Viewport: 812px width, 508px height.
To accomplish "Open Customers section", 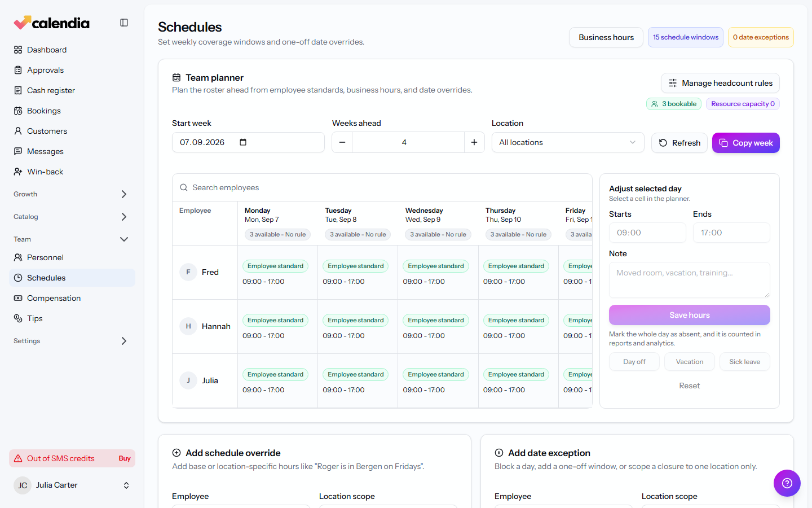I will [72, 131].
